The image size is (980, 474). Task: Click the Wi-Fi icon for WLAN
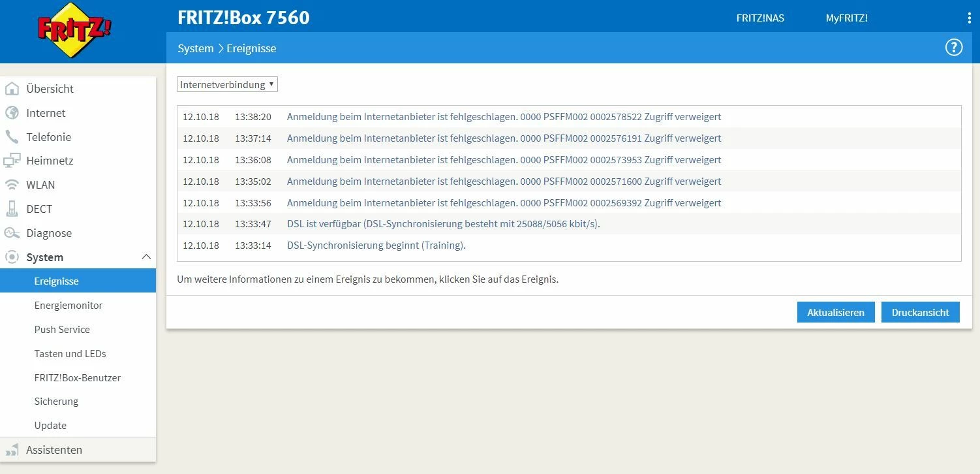(12, 185)
